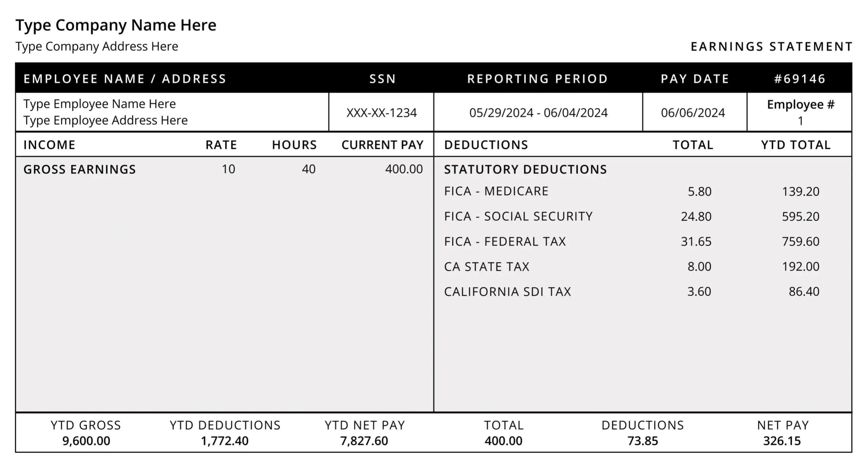
Task: Select the current pay amount 400.00
Action: click(404, 169)
